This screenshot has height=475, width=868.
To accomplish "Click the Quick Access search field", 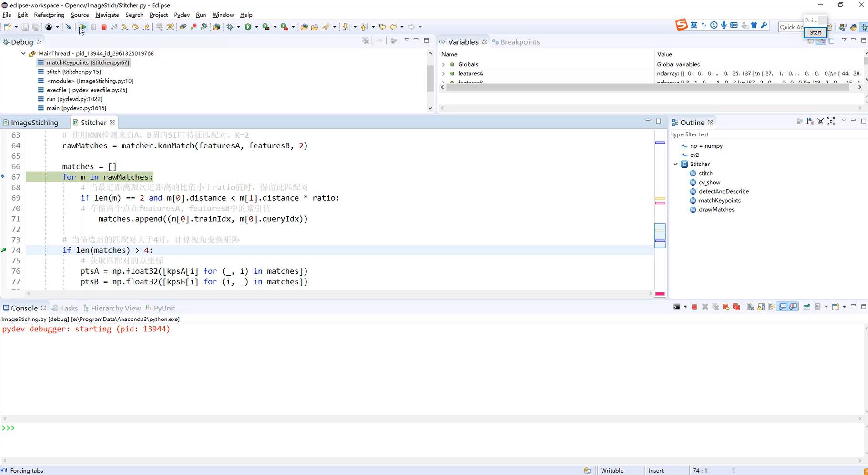I will [791, 27].
